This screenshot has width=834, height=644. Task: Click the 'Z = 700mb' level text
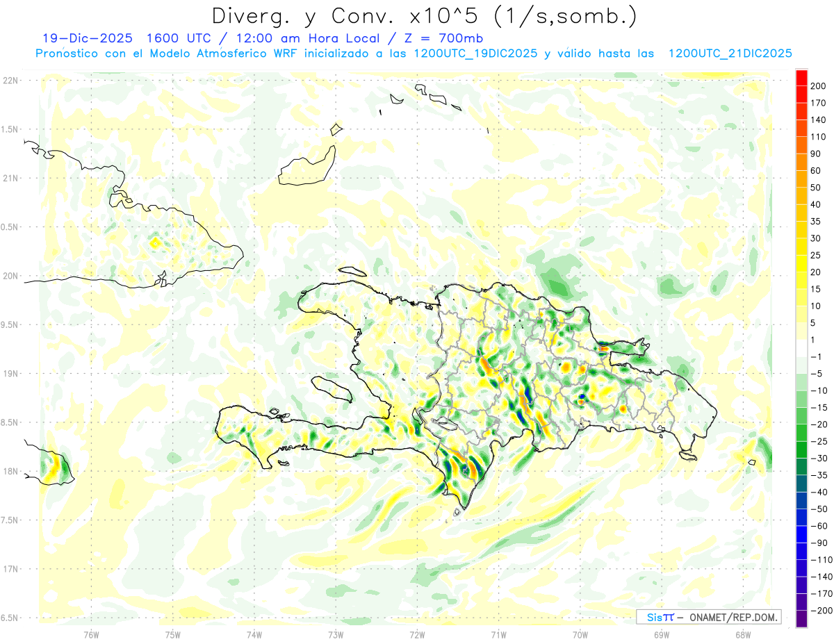(440, 38)
